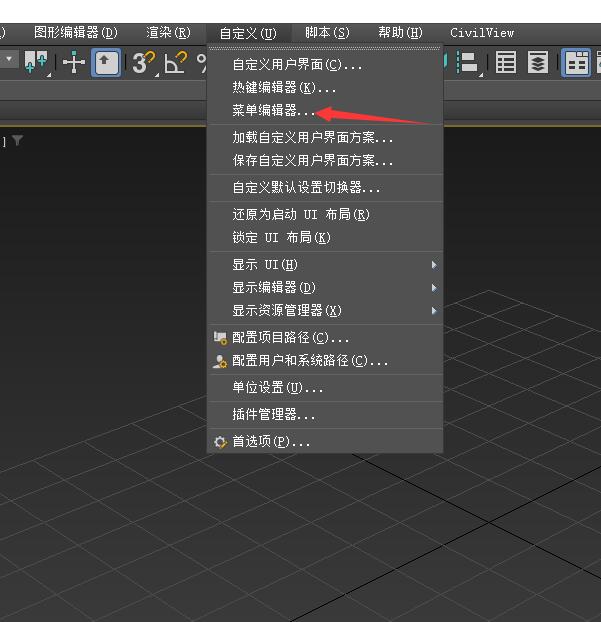Click the viewport filter funnel icon
The height and width of the screenshot is (622, 601).
tap(17, 141)
